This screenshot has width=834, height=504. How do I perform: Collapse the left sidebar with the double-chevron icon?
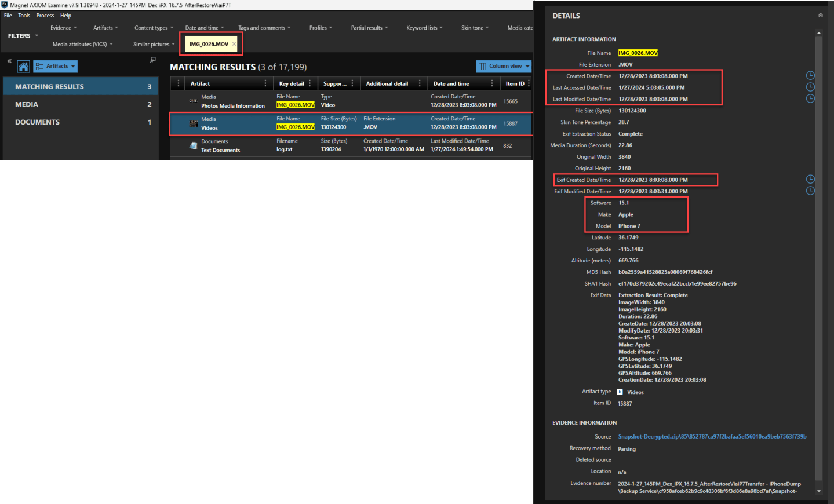(x=9, y=61)
